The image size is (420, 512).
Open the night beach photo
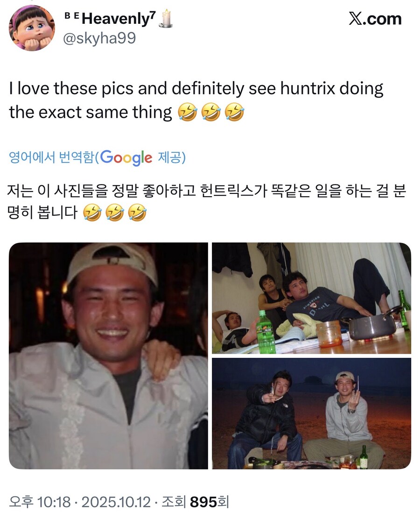pyautogui.click(x=311, y=413)
